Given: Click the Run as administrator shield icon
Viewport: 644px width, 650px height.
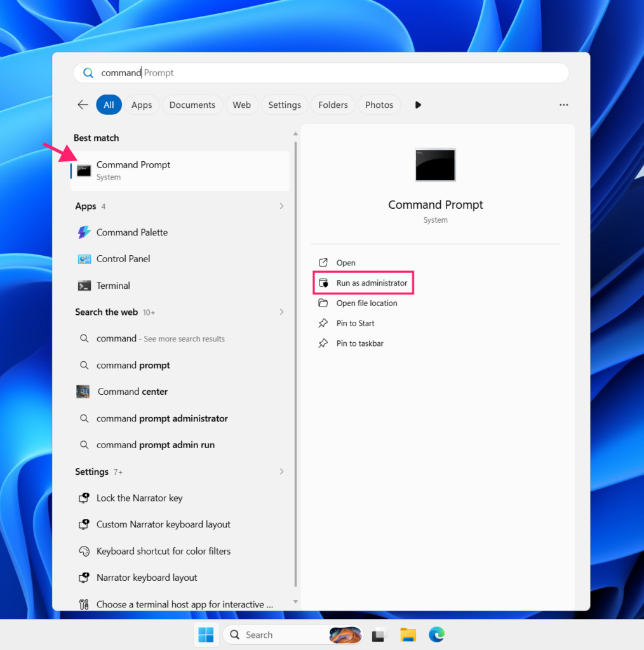Looking at the screenshot, I should (323, 282).
